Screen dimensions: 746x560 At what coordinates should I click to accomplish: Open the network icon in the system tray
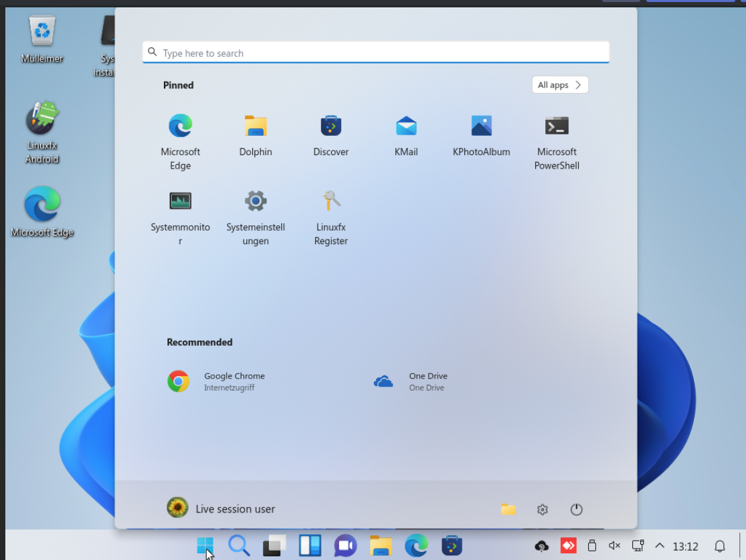coord(638,546)
